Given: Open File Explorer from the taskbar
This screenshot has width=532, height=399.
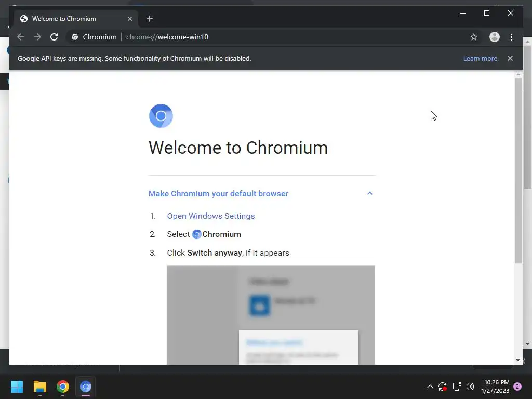Looking at the screenshot, I should (x=39, y=387).
